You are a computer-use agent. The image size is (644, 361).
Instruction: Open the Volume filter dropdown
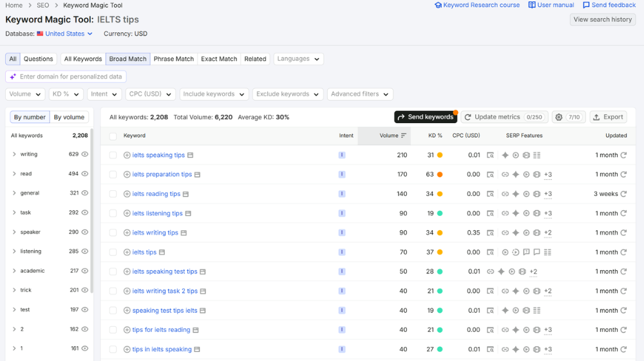point(25,94)
